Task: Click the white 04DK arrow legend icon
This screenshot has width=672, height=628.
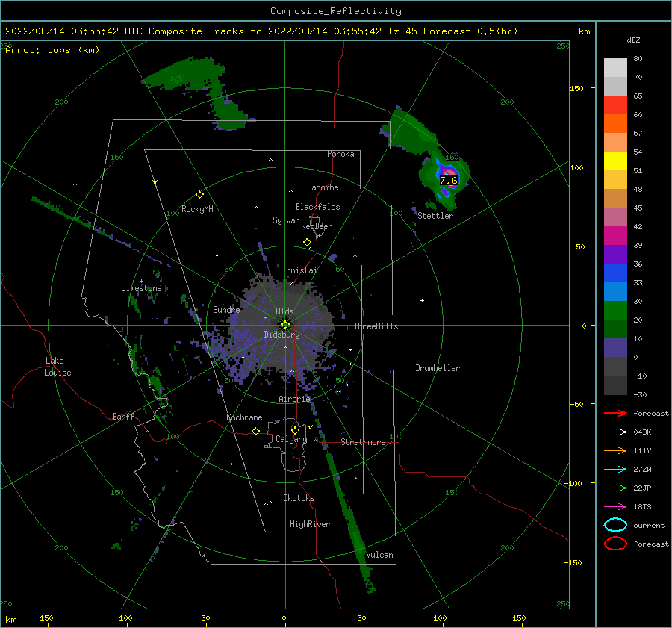Action: click(615, 432)
